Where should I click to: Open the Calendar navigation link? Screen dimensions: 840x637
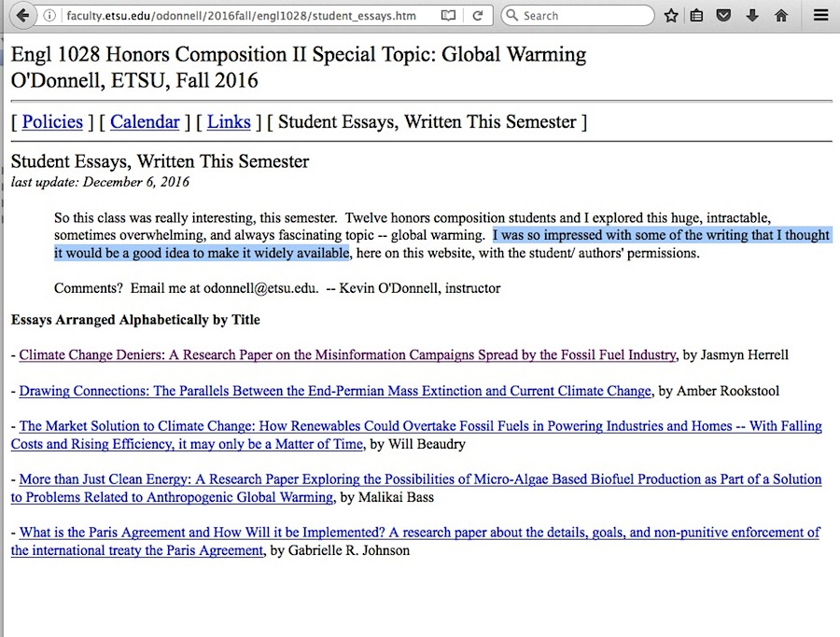pyautogui.click(x=145, y=122)
